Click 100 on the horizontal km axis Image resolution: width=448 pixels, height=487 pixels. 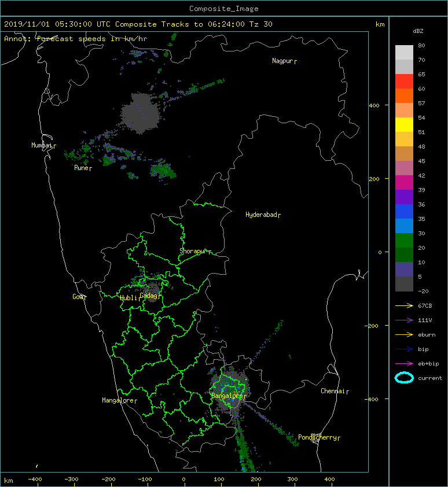[219, 479]
